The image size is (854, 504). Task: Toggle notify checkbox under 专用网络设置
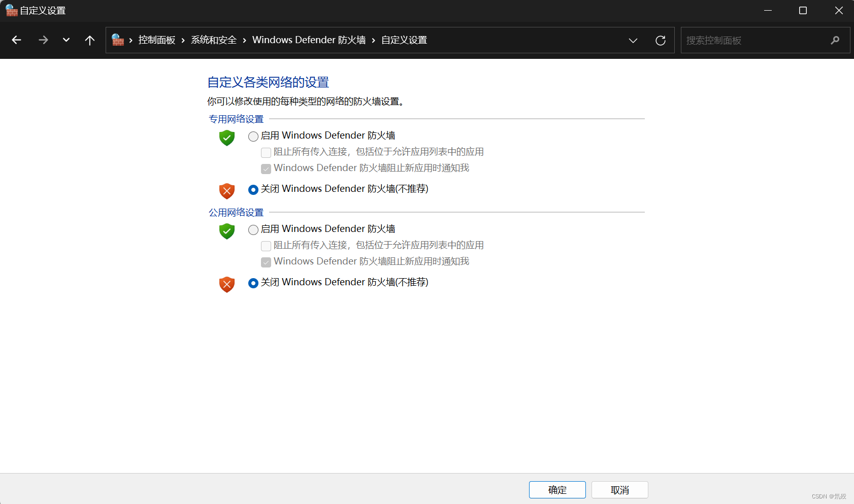pos(266,169)
